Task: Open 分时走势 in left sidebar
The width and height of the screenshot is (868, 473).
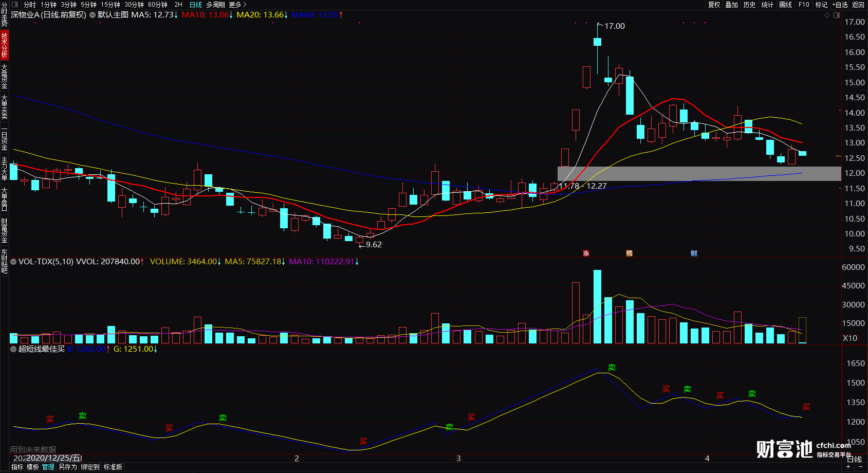Action: (x=4, y=15)
